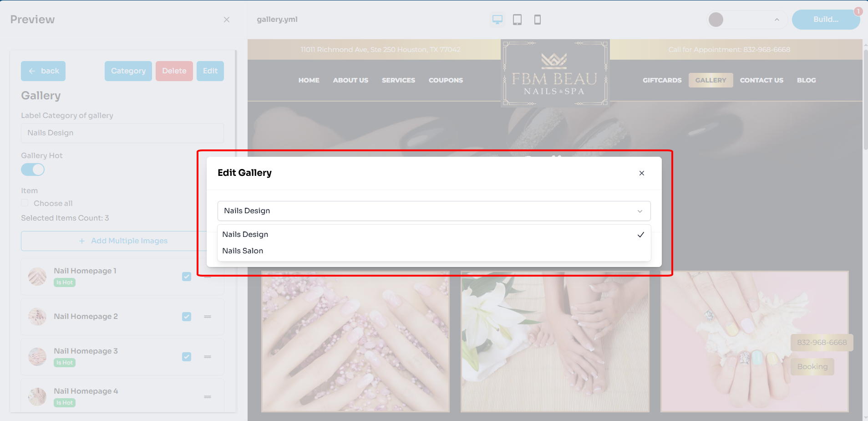The image size is (868, 421).
Task: Switch to tablet preview icon
Action: coord(517,20)
